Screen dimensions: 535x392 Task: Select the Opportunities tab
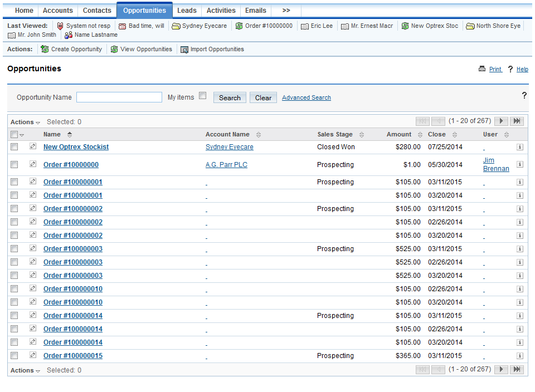[145, 10]
